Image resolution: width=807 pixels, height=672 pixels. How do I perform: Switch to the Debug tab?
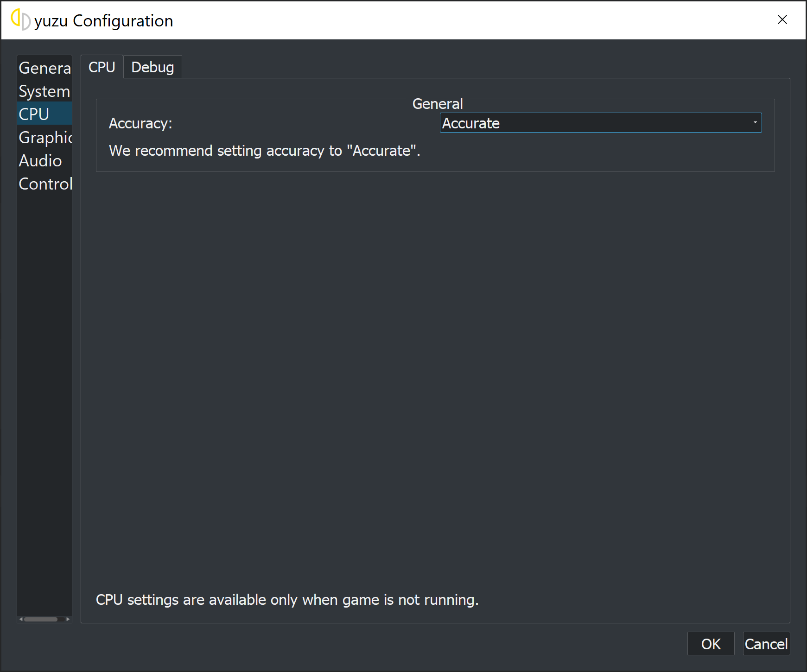(153, 67)
